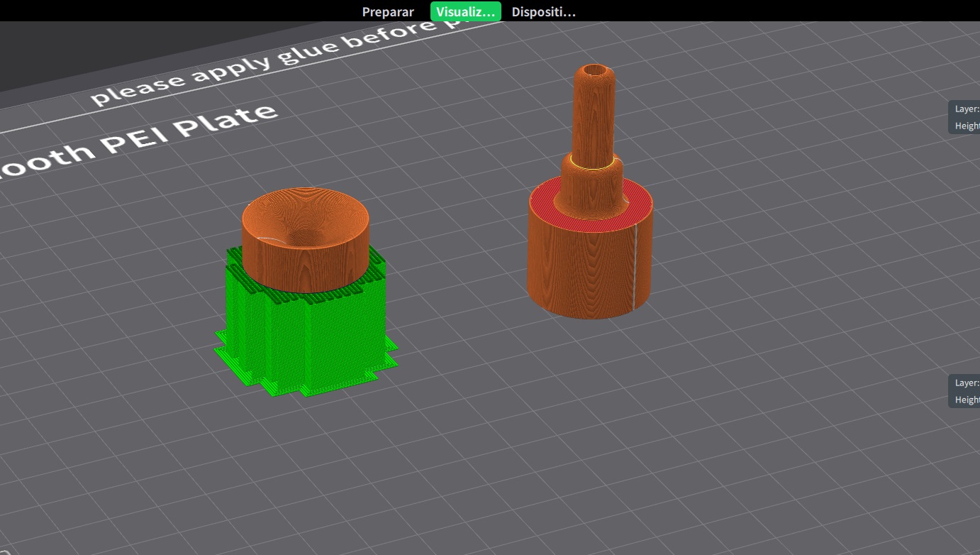Viewport: 980px width, 555px height.
Task: Click the green support structure under the bowl
Action: click(305, 334)
